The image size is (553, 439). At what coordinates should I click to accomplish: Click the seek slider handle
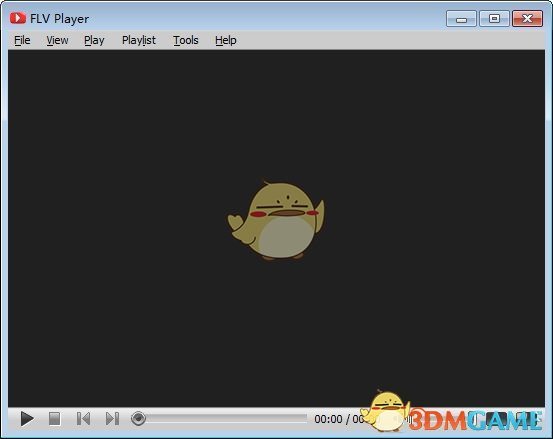pyautogui.click(x=138, y=419)
